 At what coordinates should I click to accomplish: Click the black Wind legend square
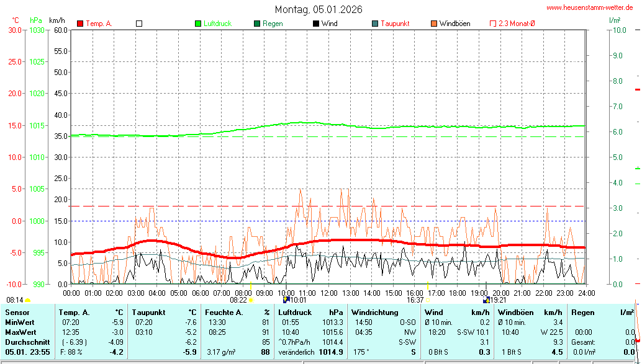(316, 24)
